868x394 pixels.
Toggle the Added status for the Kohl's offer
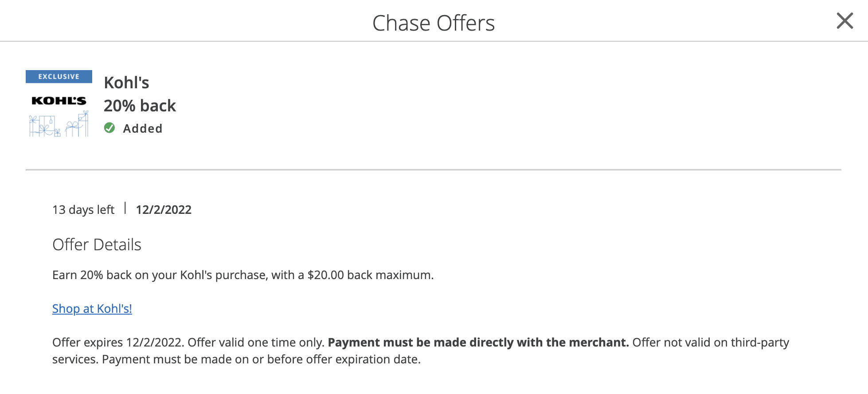tap(133, 128)
